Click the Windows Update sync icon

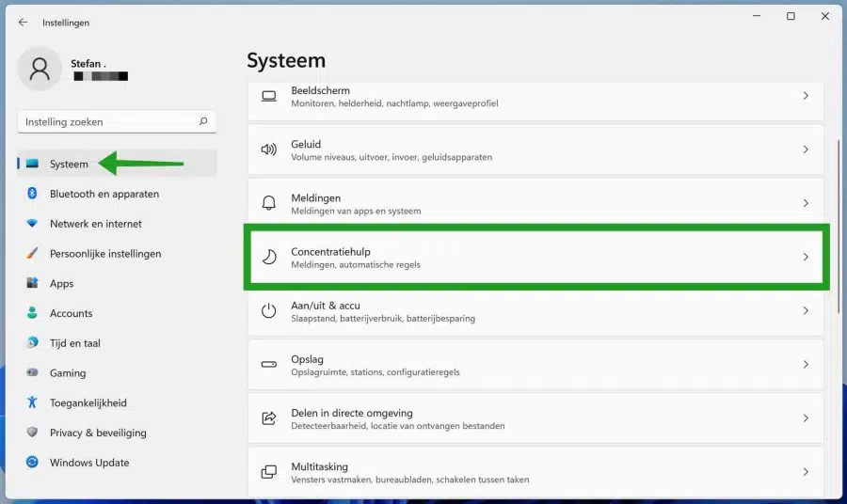32,462
